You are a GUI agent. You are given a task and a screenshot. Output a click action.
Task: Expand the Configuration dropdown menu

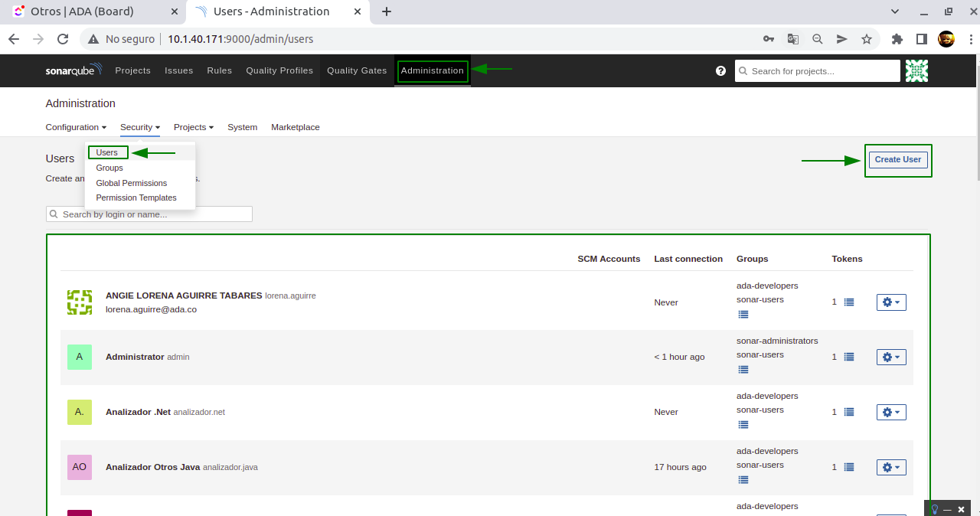pos(76,127)
